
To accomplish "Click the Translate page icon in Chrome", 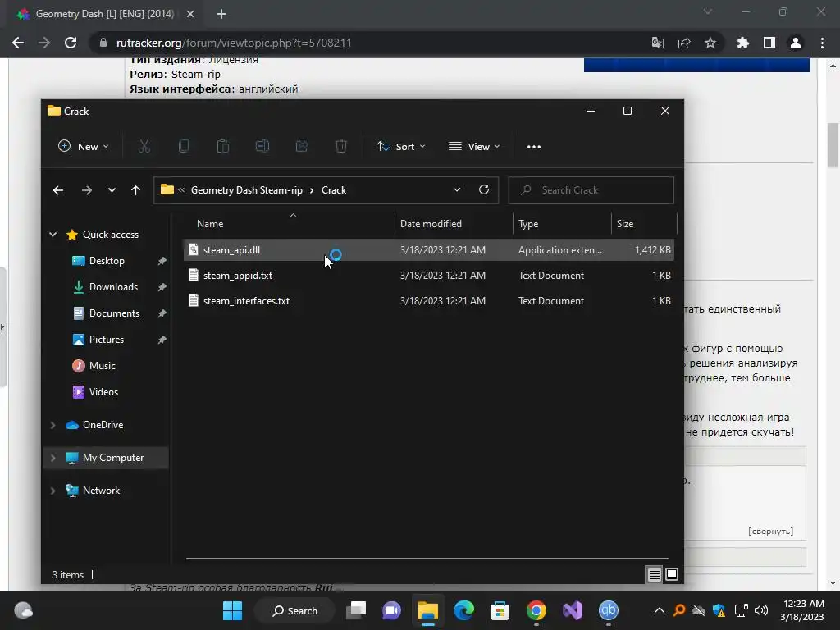I will (x=658, y=43).
